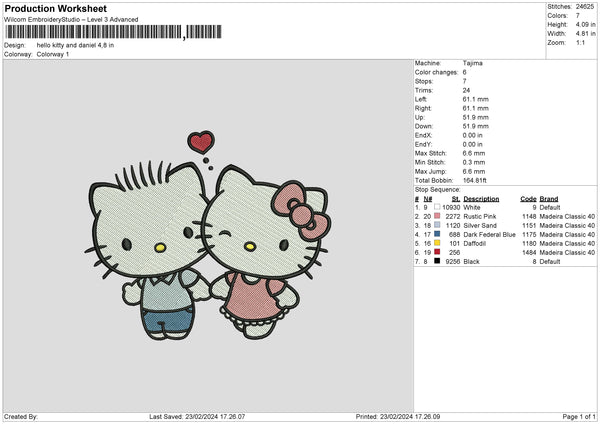
Task: Click the thread code '1148'
Action: [529, 217]
